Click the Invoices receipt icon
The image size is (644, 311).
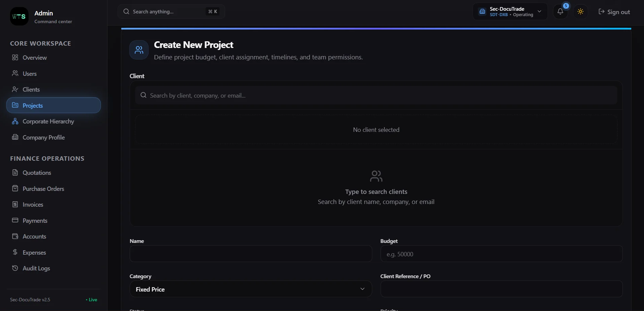[x=15, y=204]
